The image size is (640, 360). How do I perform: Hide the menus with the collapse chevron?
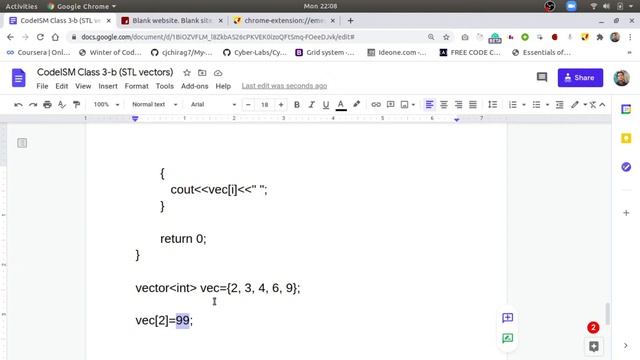pyautogui.click(x=602, y=105)
